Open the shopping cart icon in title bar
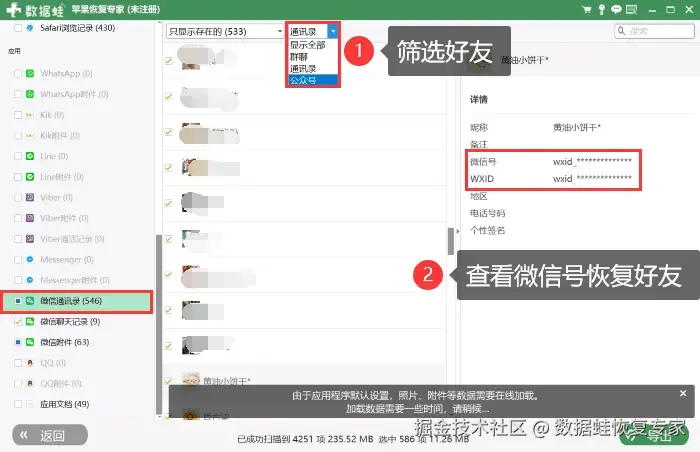 (587, 9)
